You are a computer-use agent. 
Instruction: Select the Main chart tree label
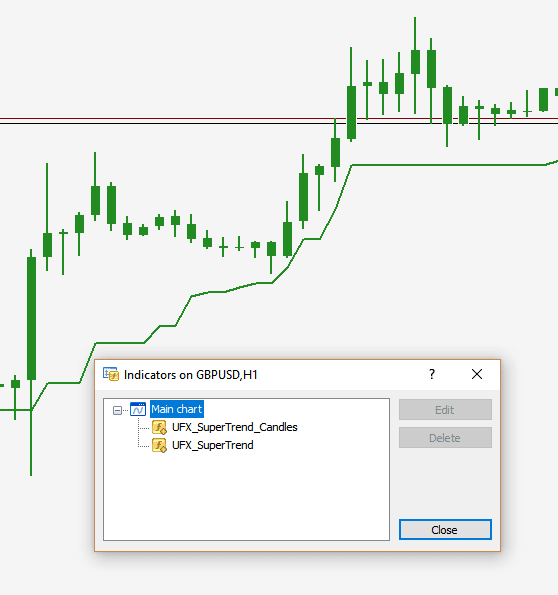click(177, 409)
